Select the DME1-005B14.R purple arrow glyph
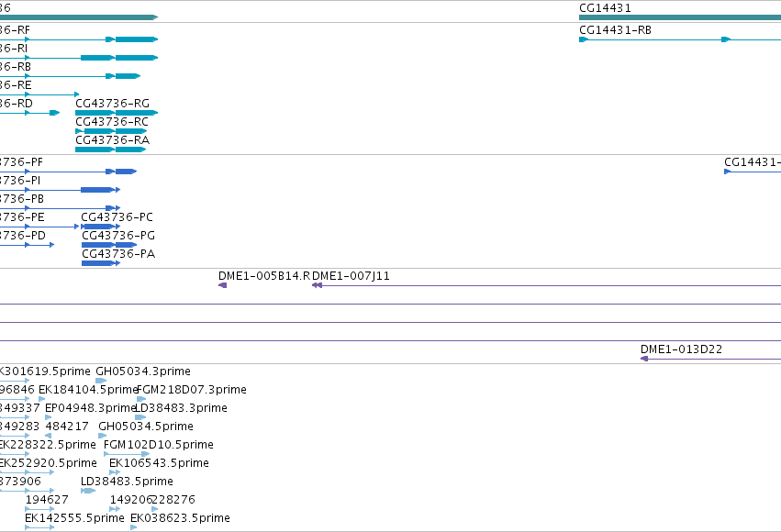The image size is (781, 532). tap(223, 285)
